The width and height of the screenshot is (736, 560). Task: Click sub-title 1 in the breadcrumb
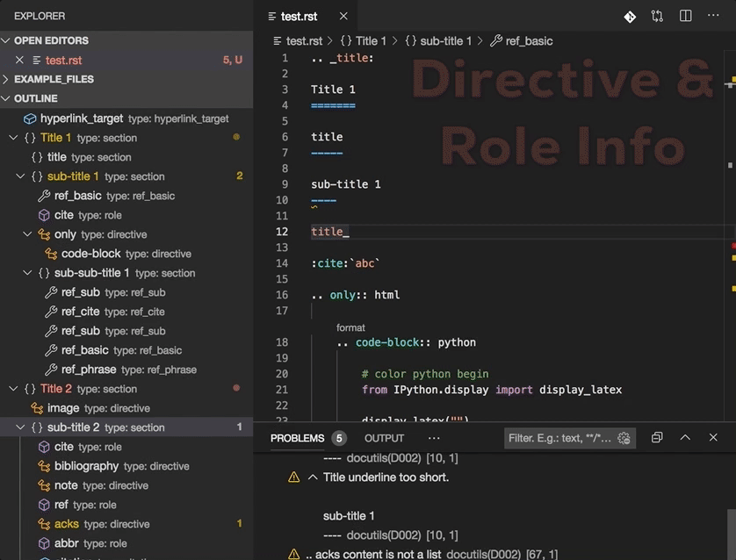click(x=446, y=40)
